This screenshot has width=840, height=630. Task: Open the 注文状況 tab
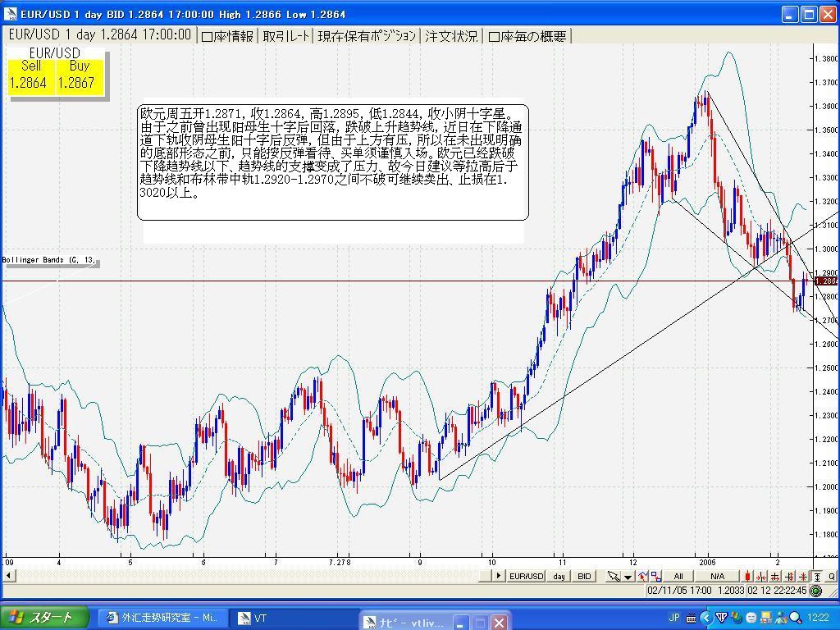click(x=451, y=36)
